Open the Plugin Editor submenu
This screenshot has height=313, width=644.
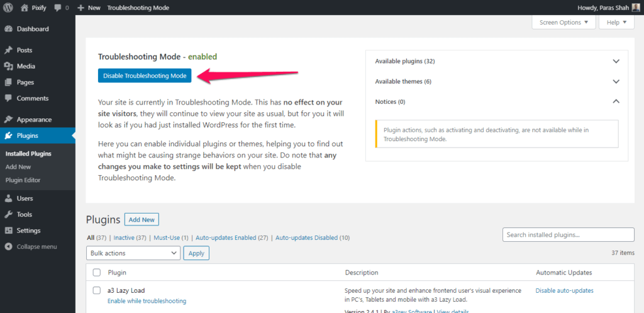[23, 180]
